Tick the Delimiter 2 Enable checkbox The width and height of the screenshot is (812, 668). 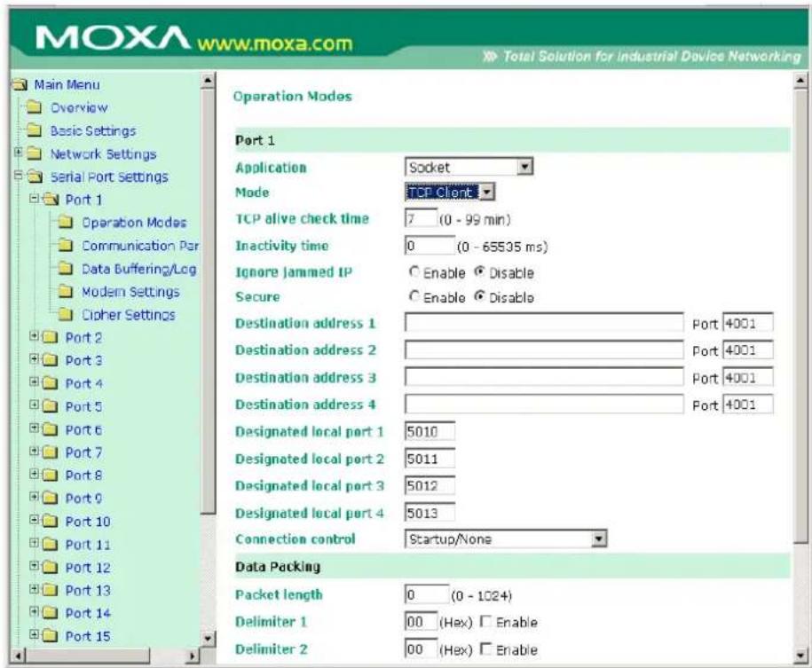[485, 648]
